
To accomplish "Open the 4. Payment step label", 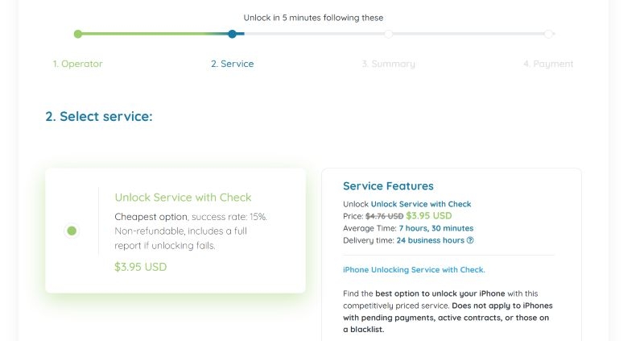I will [x=548, y=64].
